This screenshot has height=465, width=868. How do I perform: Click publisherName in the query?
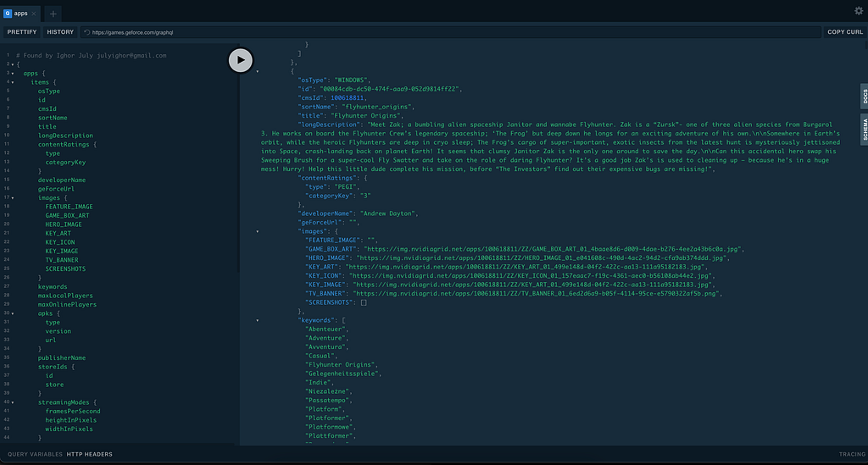61,357
